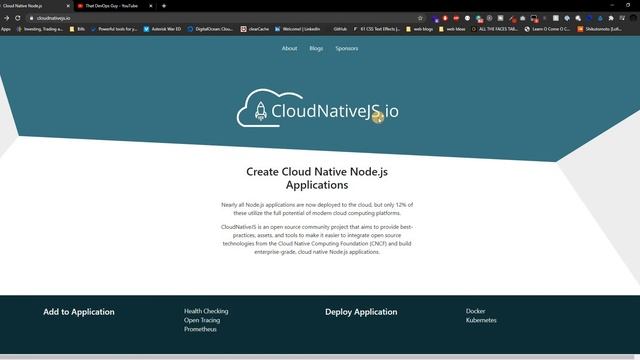
Task: Open the Asterisk War ED bookmark
Action: point(162,29)
